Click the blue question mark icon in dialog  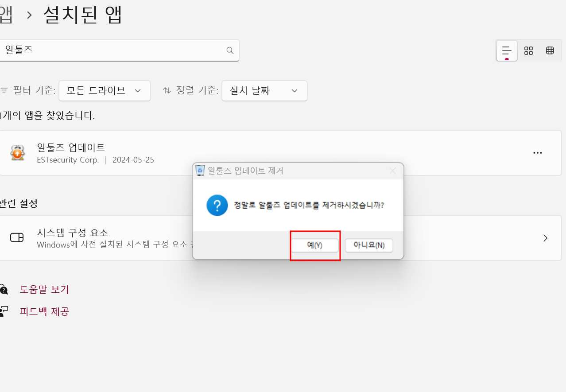pyautogui.click(x=217, y=206)
